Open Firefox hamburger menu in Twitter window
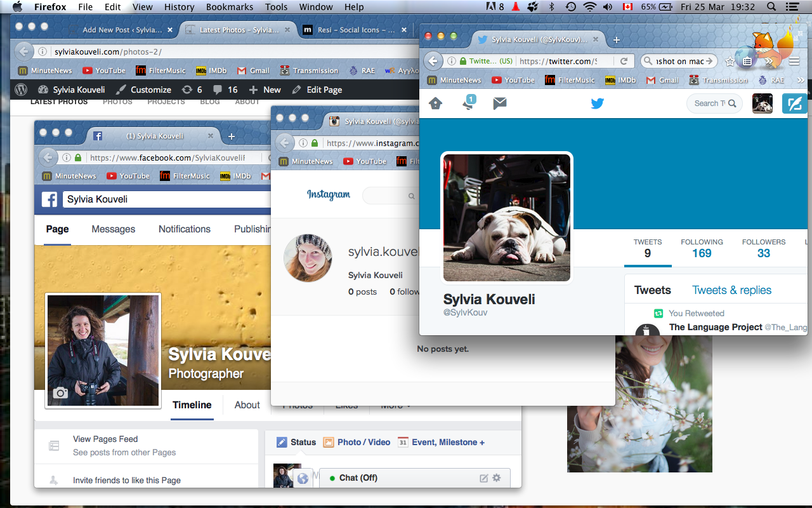 794,62
